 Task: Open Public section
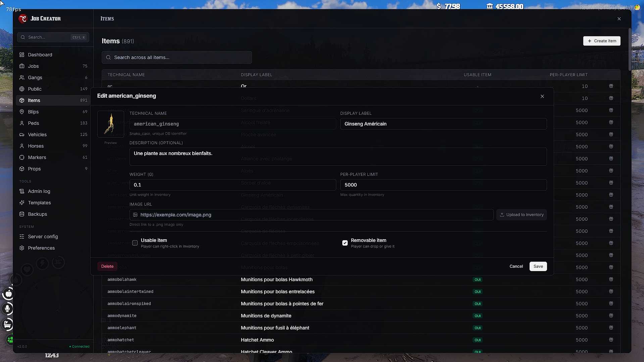[x=53, y=89]
